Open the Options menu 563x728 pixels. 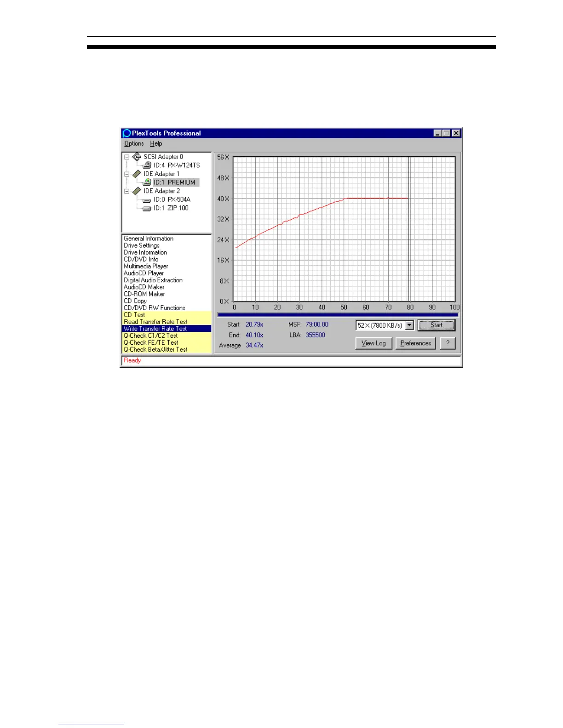tap(134, 144)
